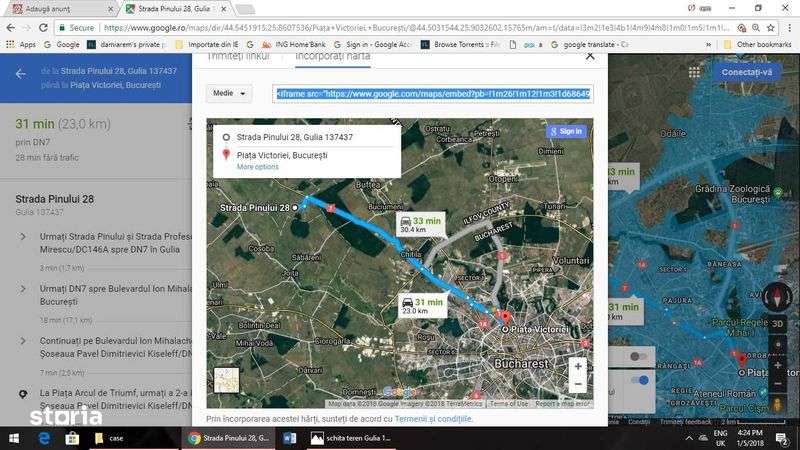800x450 pixels.
Task: Open the action center notification icon
Action: (781, 438)
